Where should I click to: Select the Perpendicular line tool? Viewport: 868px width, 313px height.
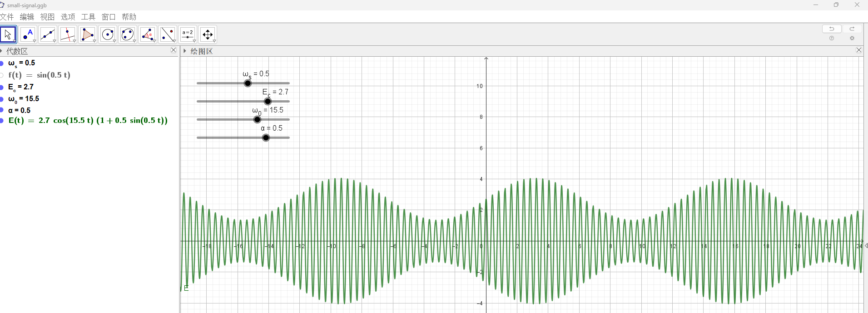coord(68,34)
